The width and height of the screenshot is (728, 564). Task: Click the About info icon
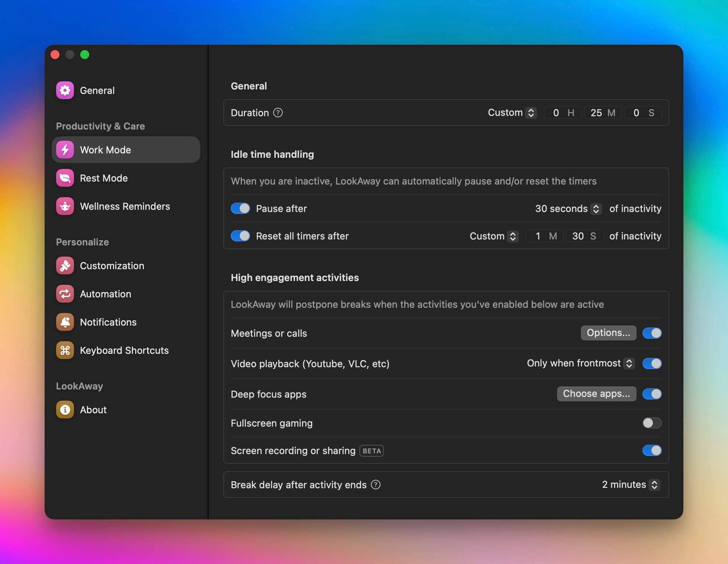pos(65,410)
